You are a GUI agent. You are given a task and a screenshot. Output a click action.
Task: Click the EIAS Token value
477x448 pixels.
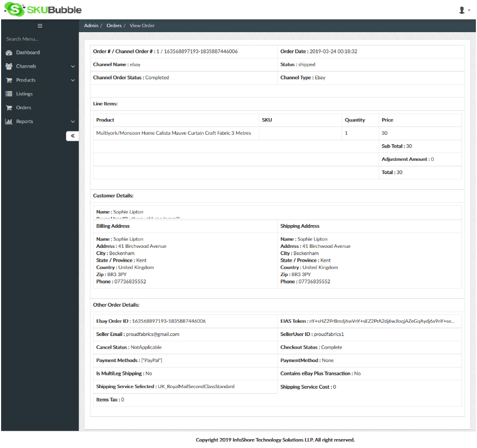tap(382, 321)
